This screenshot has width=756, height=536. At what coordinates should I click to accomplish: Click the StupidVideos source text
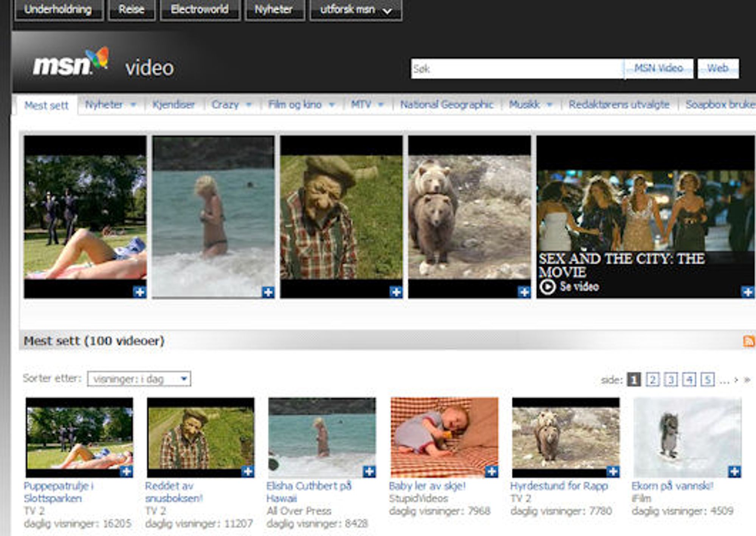coord(418,499)
